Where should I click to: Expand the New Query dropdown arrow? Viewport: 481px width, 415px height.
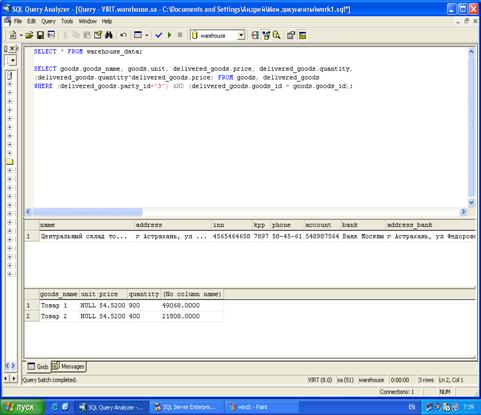coord(21,35)
